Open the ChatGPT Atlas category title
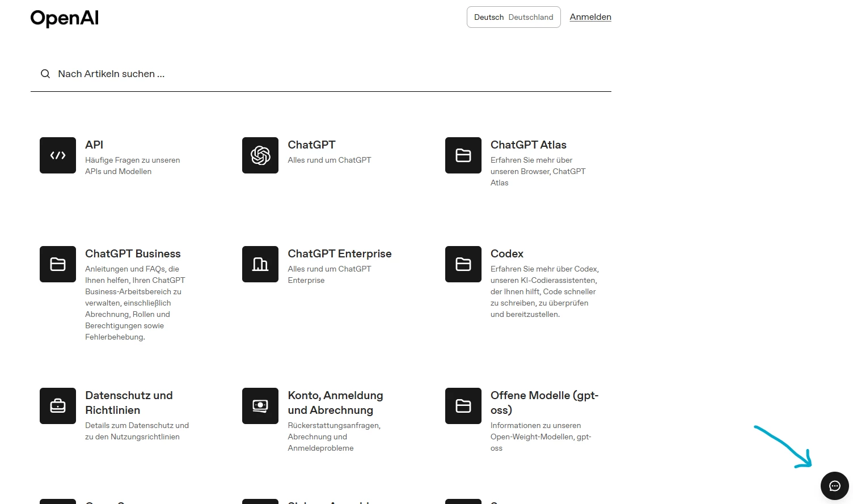 coord(529,145)
